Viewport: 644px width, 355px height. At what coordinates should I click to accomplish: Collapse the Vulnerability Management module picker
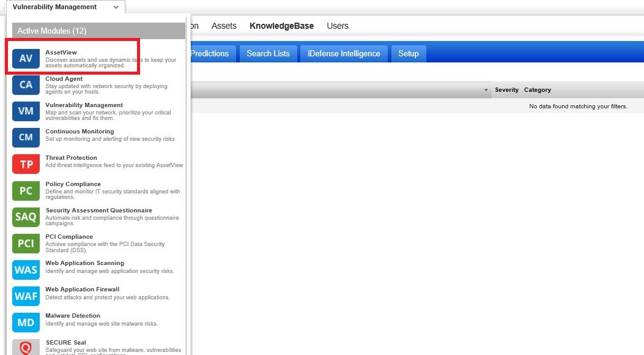[116, 7]
